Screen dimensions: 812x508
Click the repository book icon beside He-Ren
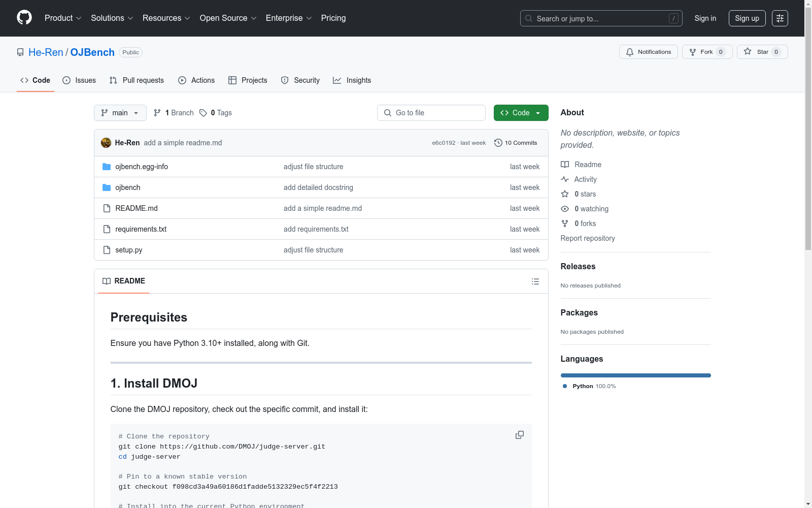click(x=20, y=52)
